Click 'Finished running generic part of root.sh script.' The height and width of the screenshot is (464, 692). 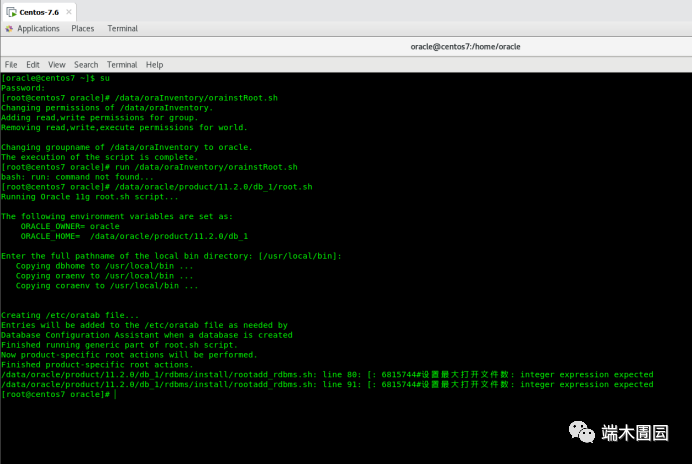click(119, 345)
